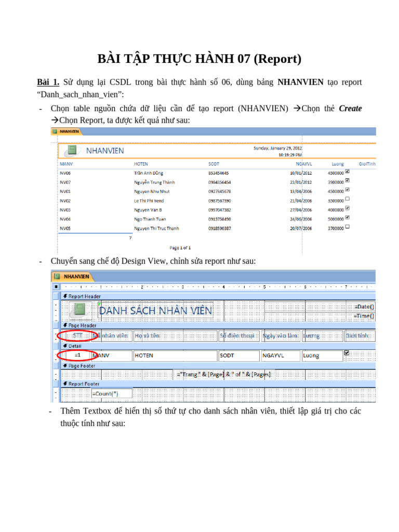Select the NV05 cell in the report
The width and height of the screenshot is (399, 532).
click(x=65, y=229)
